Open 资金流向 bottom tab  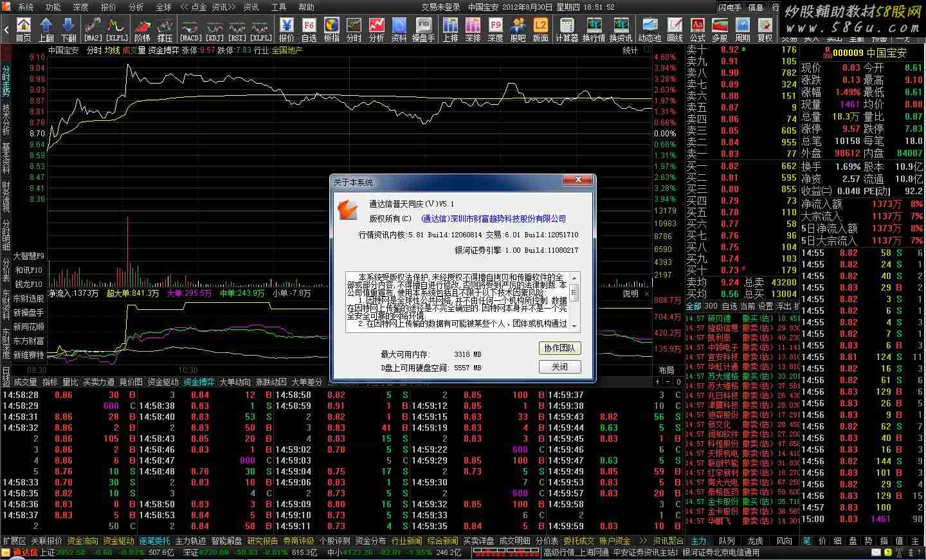click(83, 541)
